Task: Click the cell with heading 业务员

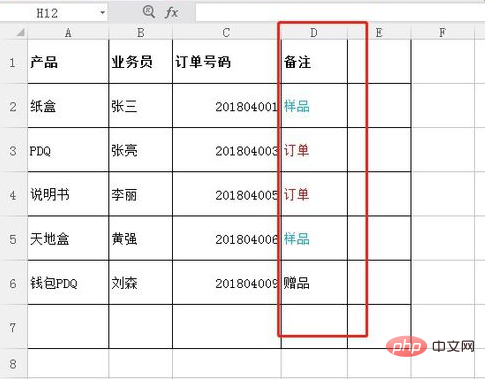Action: click(141, 62)
